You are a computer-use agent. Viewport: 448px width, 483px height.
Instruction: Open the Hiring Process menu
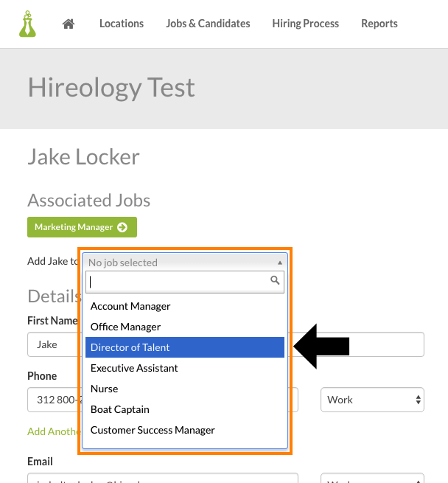(x=306, y=24)
